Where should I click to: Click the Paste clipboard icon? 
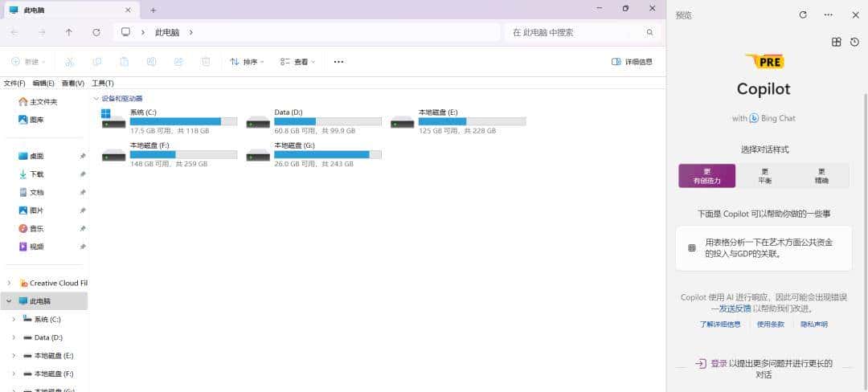(124, 62)
